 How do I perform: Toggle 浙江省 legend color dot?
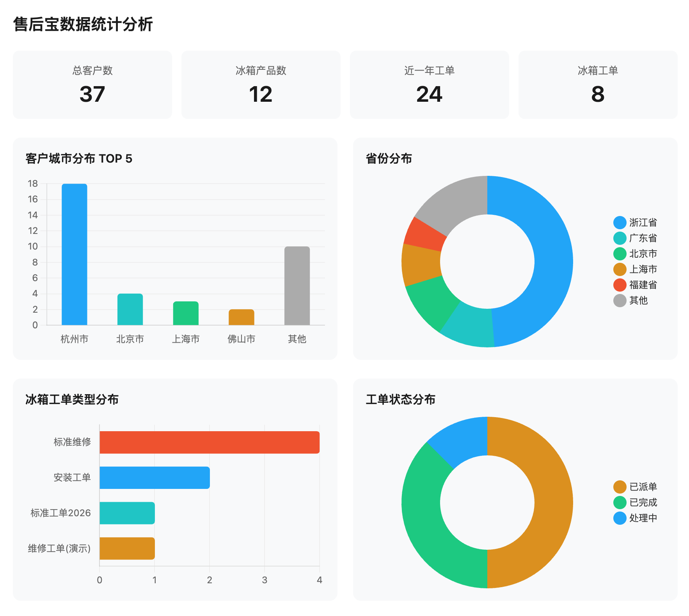620,223
